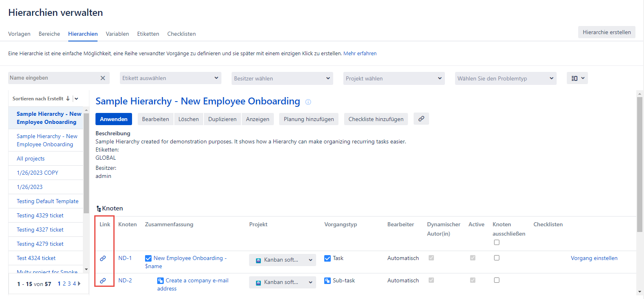Screen dimensions: 644x299
Task: Open the Checklisten tab
Action: point(181,34)
